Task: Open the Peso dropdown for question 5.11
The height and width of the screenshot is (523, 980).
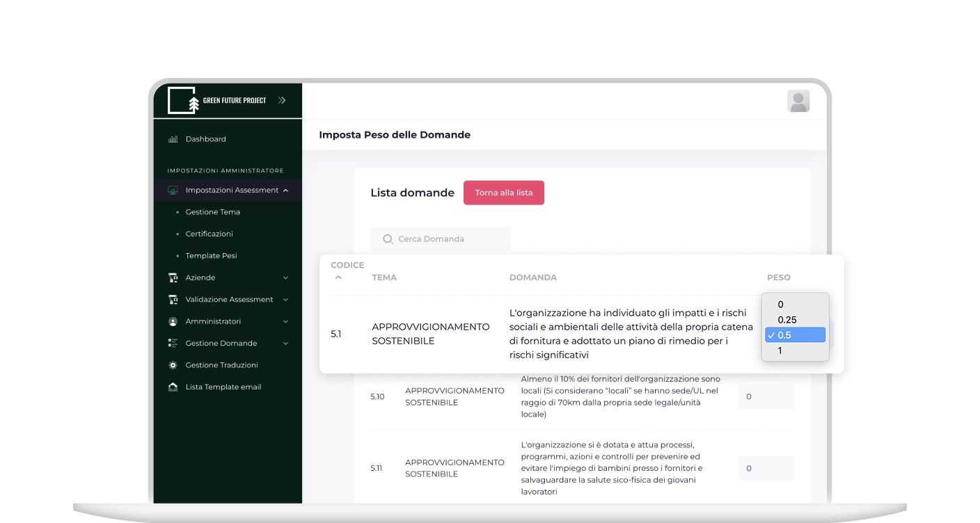Action: point(766,468)
